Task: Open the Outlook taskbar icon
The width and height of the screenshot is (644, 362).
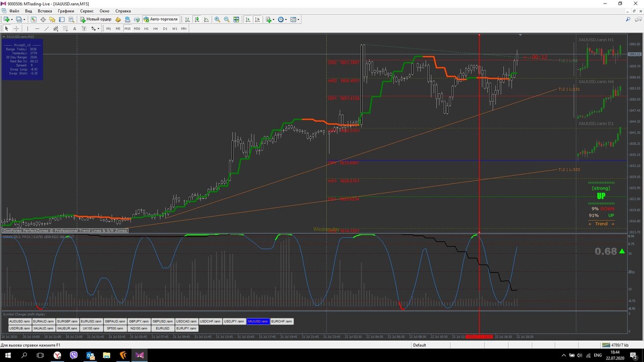Action: tap(90, 355)
